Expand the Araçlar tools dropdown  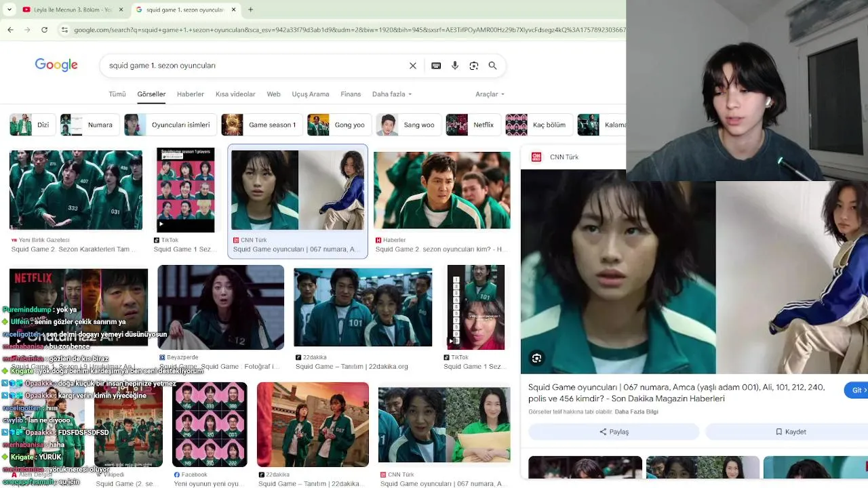[x=490, y=94]
